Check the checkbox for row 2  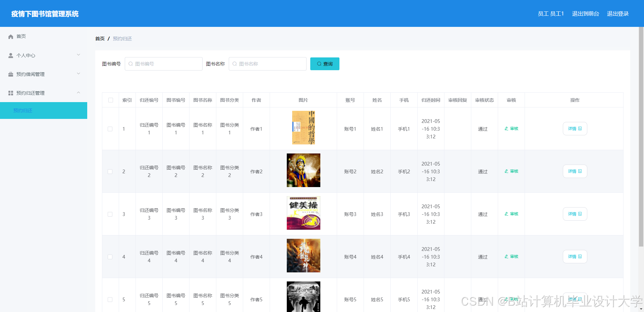pos(110,172)
